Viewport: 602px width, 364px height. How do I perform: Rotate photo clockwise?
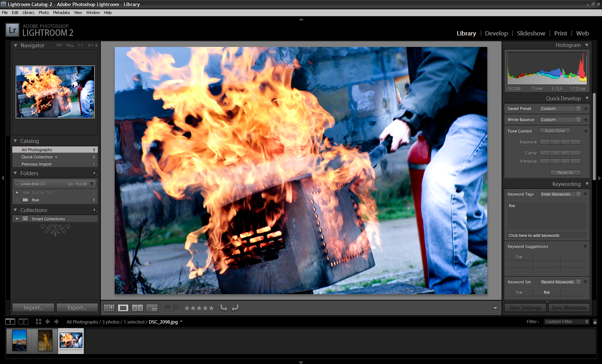pyautogui.click(x=235, y=308)
